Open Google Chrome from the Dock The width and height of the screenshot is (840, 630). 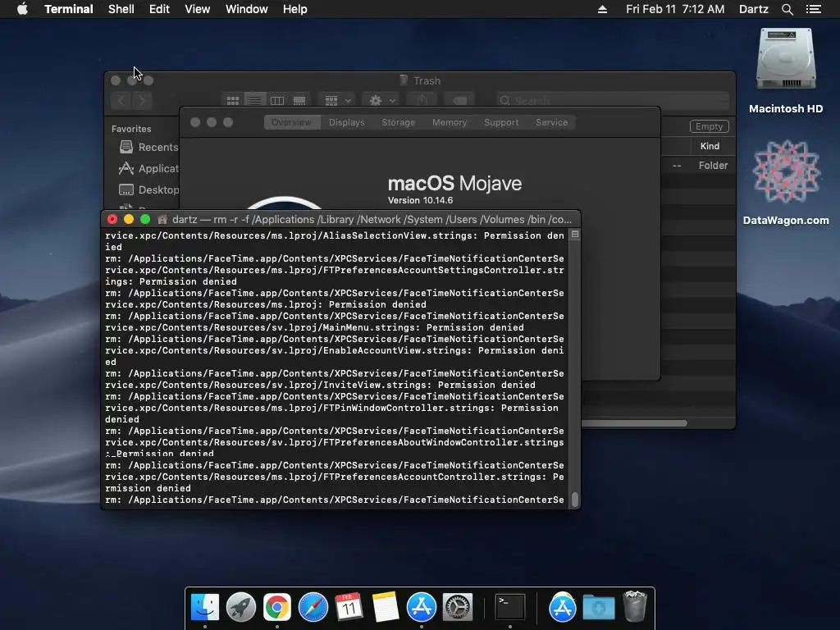point(277,608)
